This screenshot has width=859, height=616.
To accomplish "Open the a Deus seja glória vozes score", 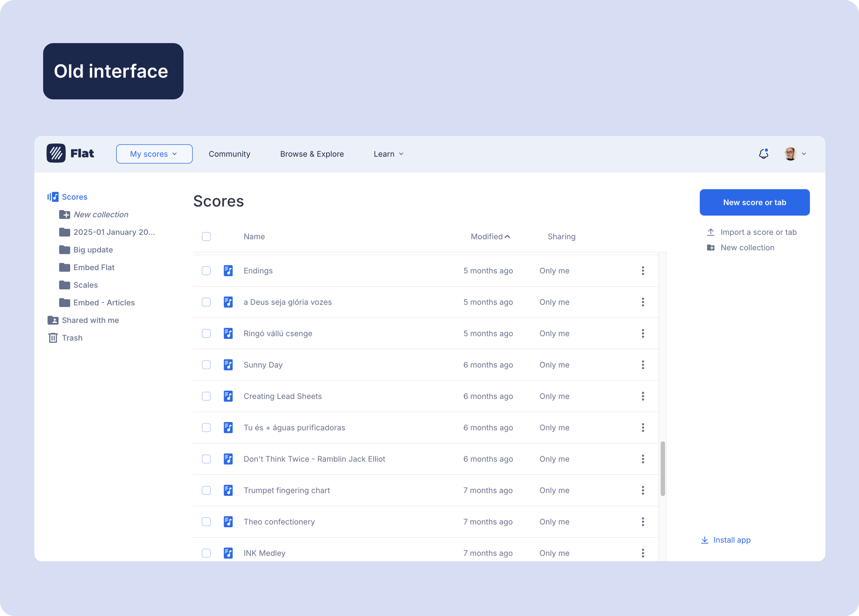I will pos(287,302).
